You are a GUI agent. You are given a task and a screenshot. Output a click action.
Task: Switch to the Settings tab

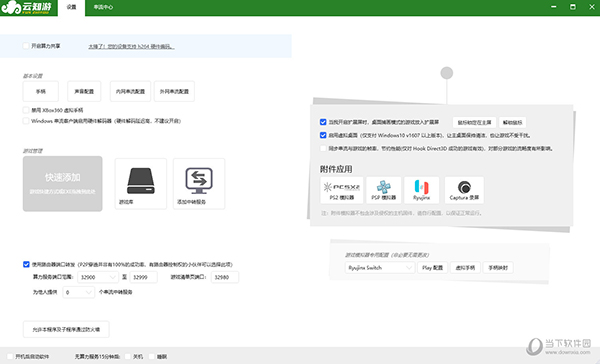[x=72, y=7]
